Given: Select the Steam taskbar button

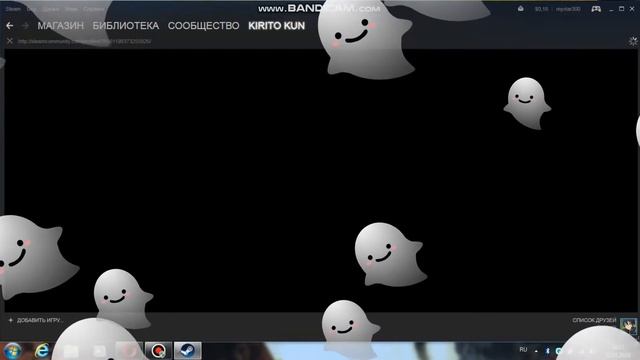Looking at the screenshot, I should (188, 351).
